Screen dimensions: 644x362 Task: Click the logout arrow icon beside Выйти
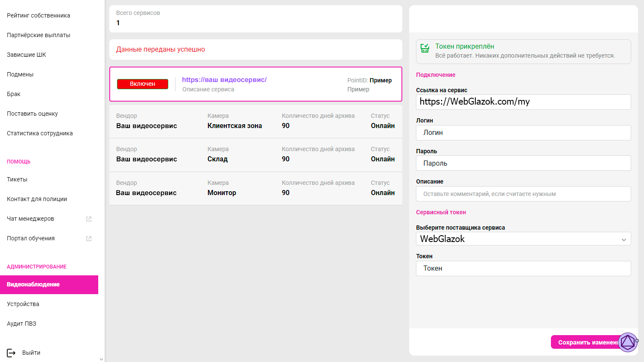click(x=11, y=353)
